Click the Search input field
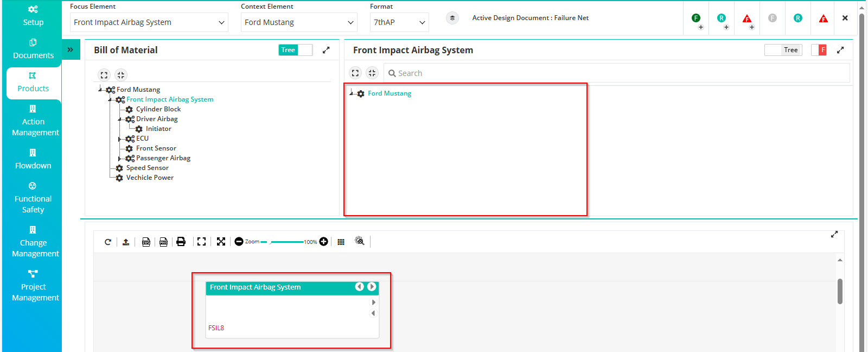Image resolution: width=868 pixels, height=352 pixels. pyautogui.click(x=616, y=73)
